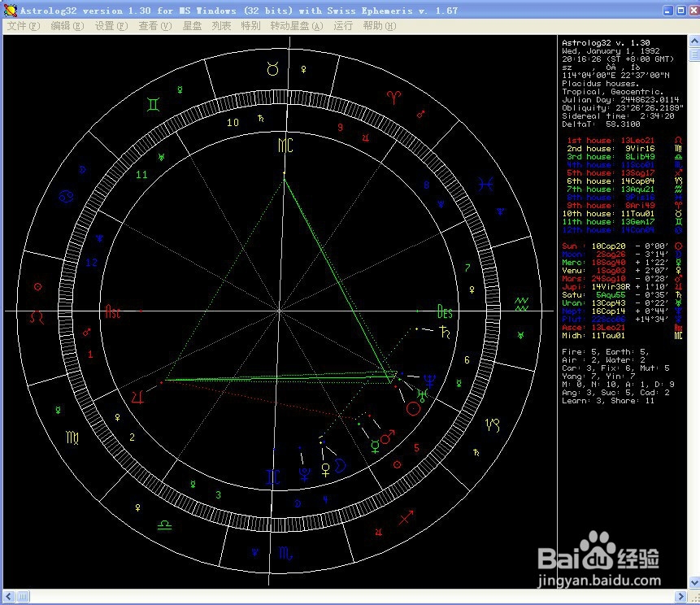Click the large red Sagittarius sign glyph
Screen dimensions: 700x605
pos(407,517)
